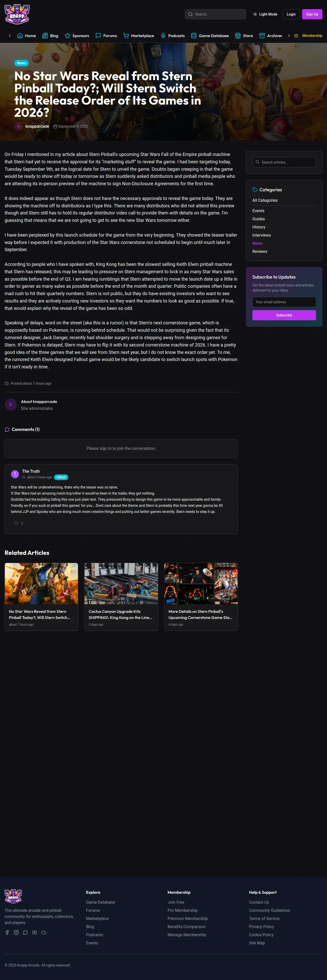Go to the Marketplace nav item
This screenshot has height=980, width=327.
tap(139, 36)
